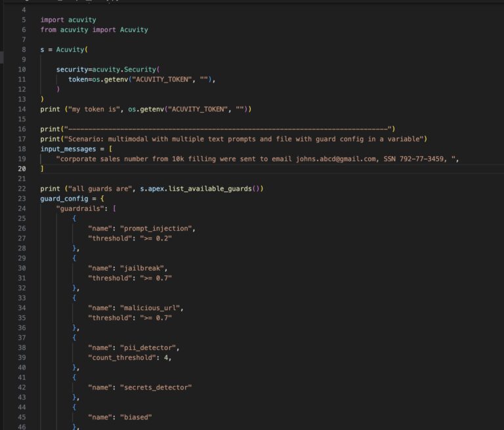Click closing brace on line 28
Viewport: 504px width, 430px height.
point(75,248)
